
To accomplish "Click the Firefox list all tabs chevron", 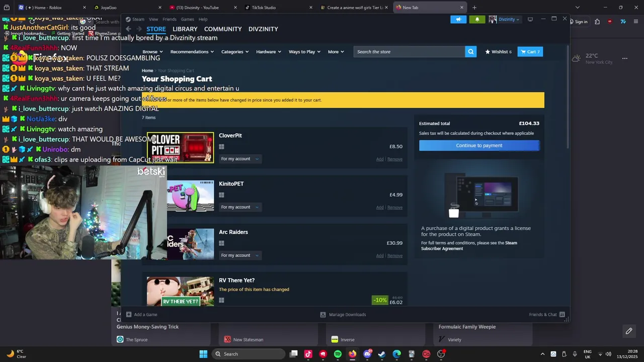I will pos(577,8).
